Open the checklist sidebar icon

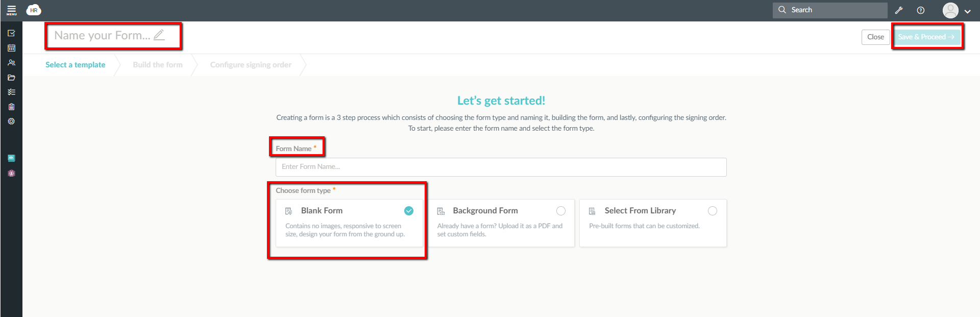(11, 92)
